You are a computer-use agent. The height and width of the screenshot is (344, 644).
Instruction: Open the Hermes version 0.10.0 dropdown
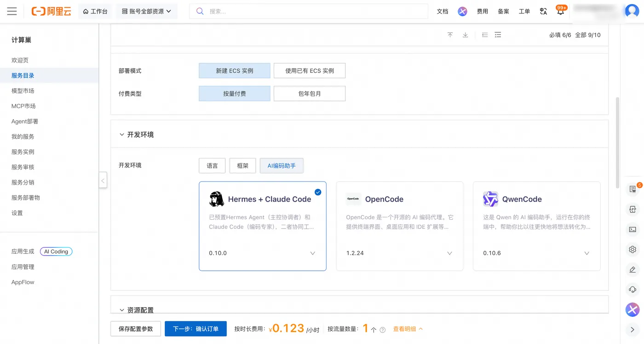click(x=263, y=253)
